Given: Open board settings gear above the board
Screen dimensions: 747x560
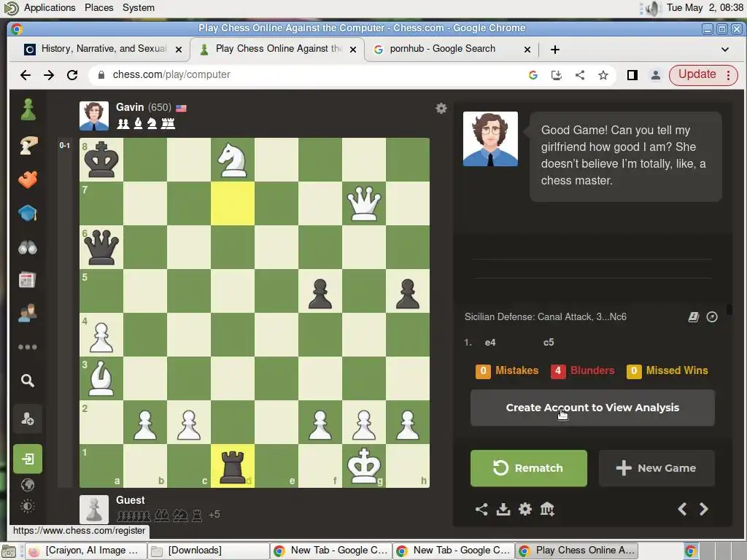Looking at the screenshot, I should click(441, 108).
